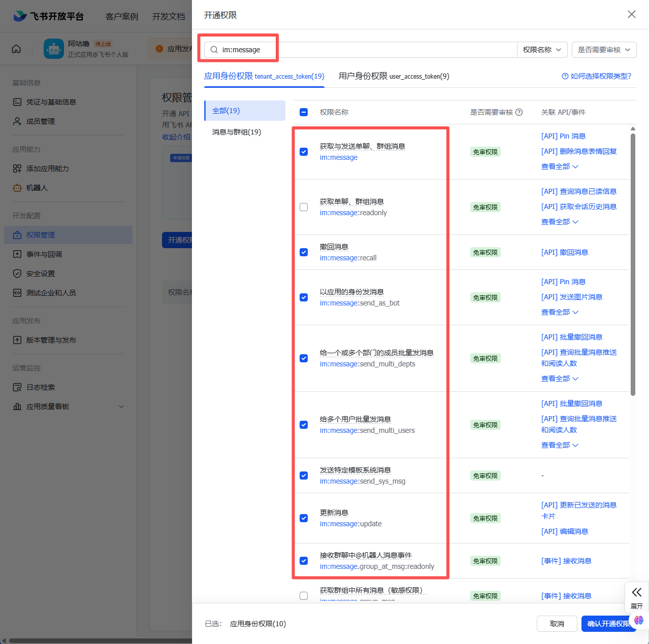The height and width of the screenshot is (644, 649).
Task: Click the 阿咕噜 robot app avatar icon
Action: [x=54, y=49]
